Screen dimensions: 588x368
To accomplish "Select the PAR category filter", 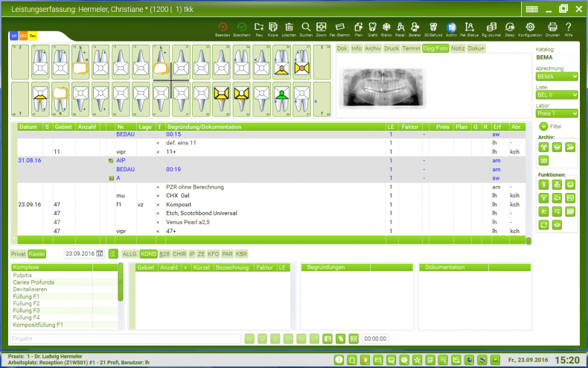I will pos(227,254).
